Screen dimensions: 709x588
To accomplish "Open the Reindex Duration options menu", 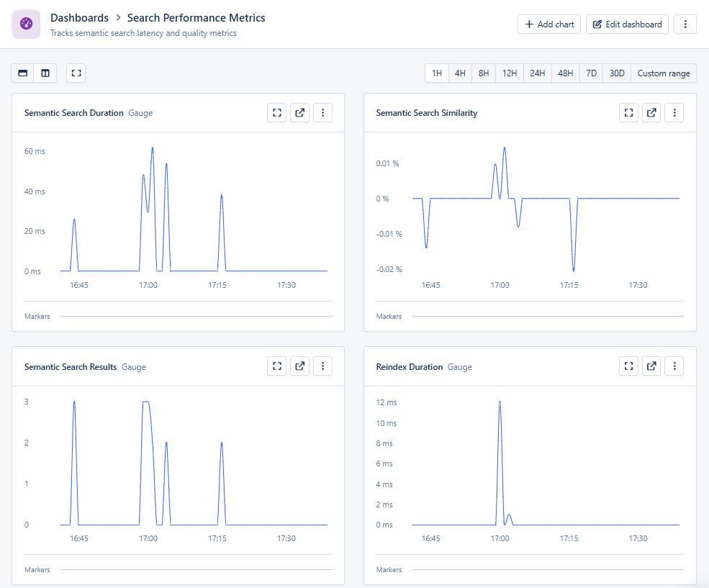I will (x=674, y=366).
